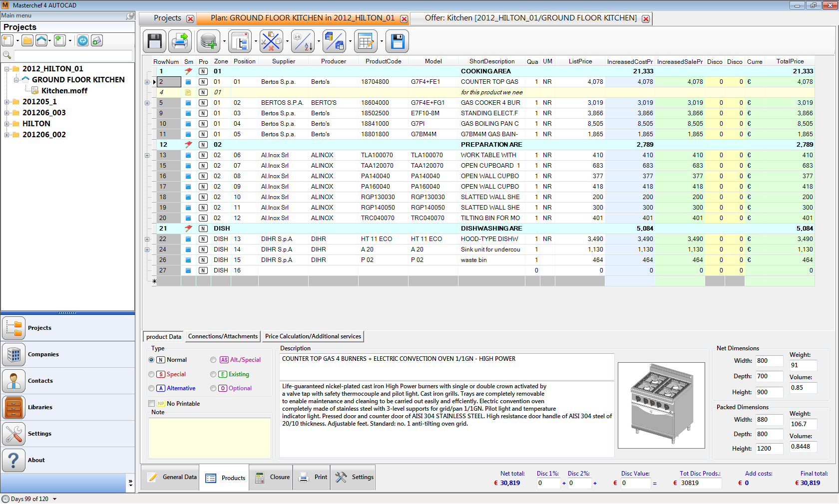Toggle the No Printable checkbox
839x504 pixels.
coord(151,404)
